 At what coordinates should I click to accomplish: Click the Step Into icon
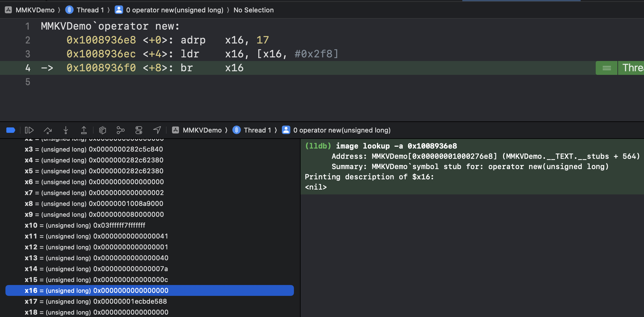click(66, 130)
